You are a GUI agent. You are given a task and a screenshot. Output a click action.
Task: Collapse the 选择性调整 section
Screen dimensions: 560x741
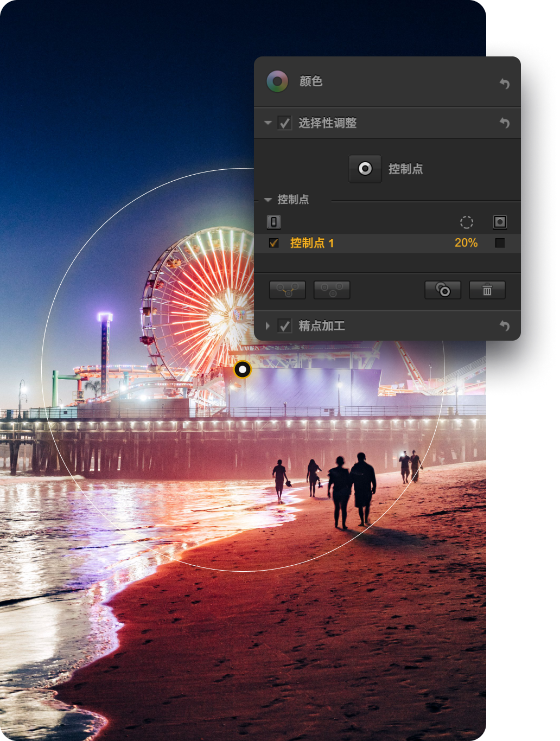point(268,123)
